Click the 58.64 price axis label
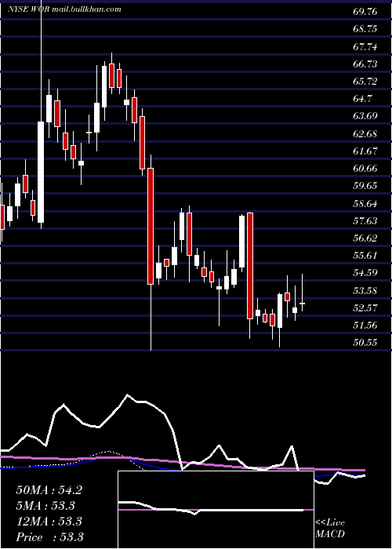 (365, 203)
